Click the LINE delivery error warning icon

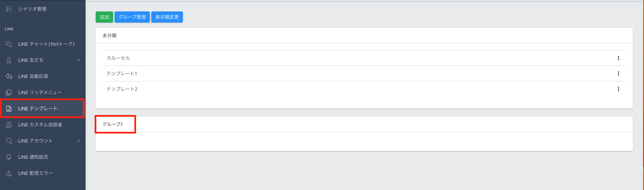[9, 173]
